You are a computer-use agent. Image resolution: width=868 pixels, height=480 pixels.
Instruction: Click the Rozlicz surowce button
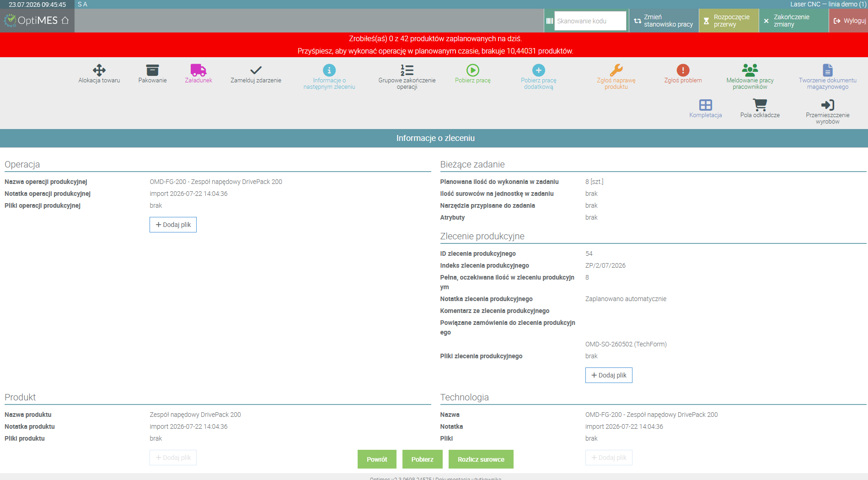click(x=481, y=459)
